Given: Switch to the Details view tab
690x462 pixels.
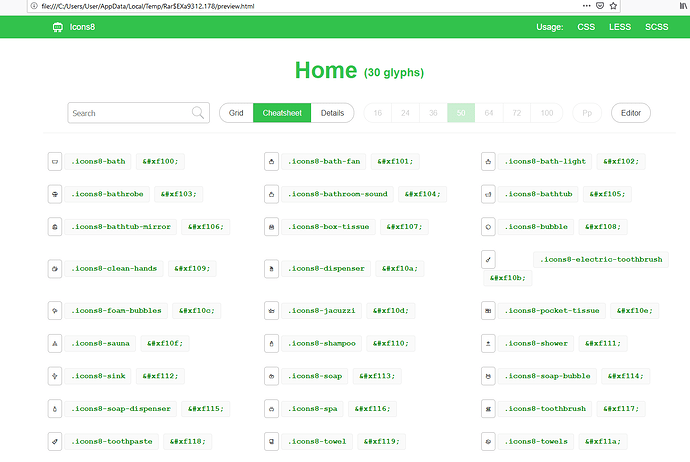Looking at the screenshot, I should point(332,113).
